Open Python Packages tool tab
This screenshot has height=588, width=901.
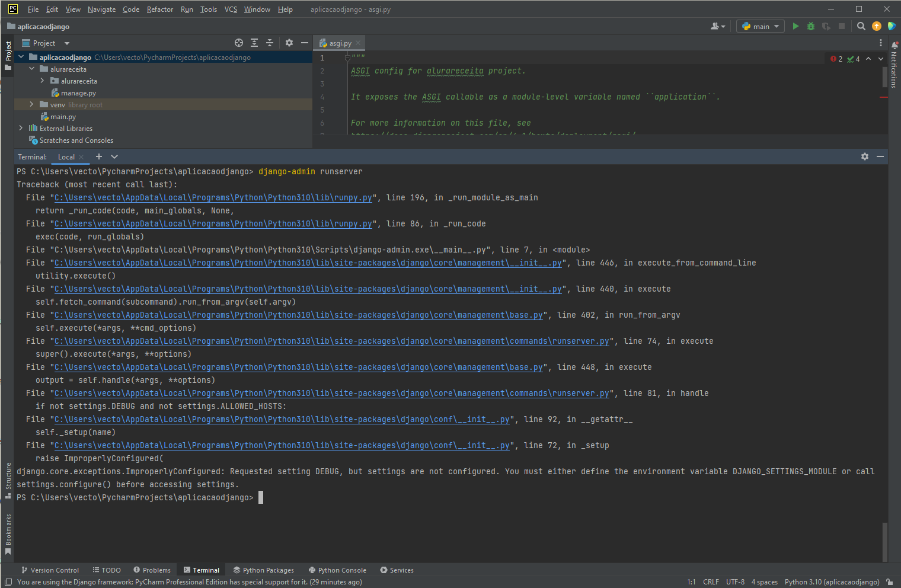[x=264, y=570]
